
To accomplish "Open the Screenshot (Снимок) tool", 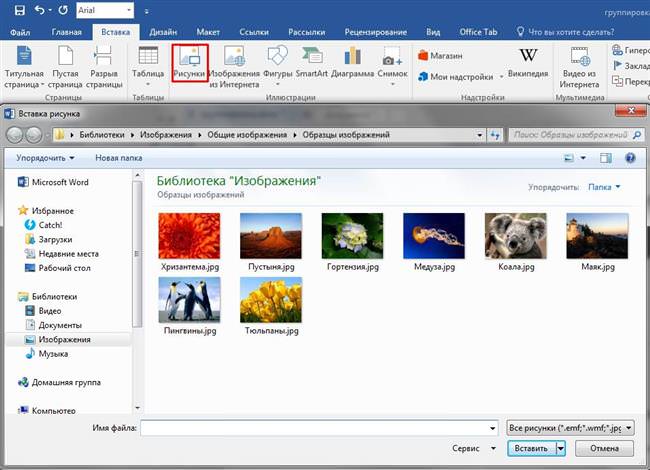I will point(393,68).
